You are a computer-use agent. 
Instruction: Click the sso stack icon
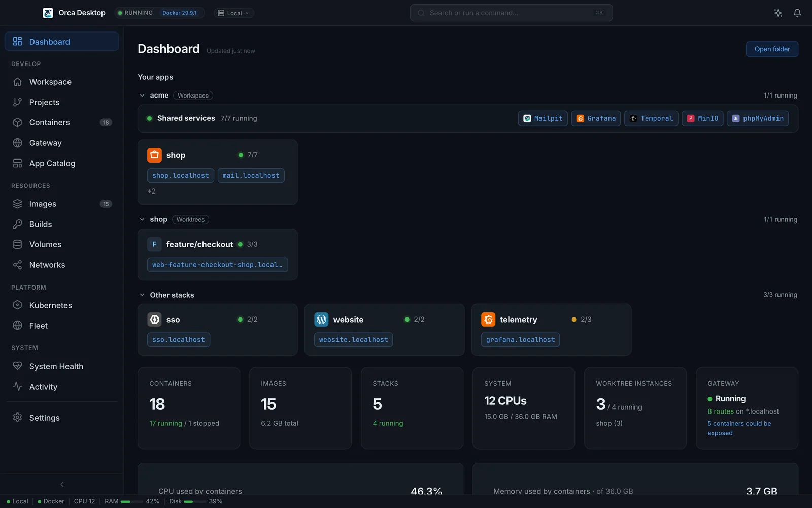tap(154, 320)
